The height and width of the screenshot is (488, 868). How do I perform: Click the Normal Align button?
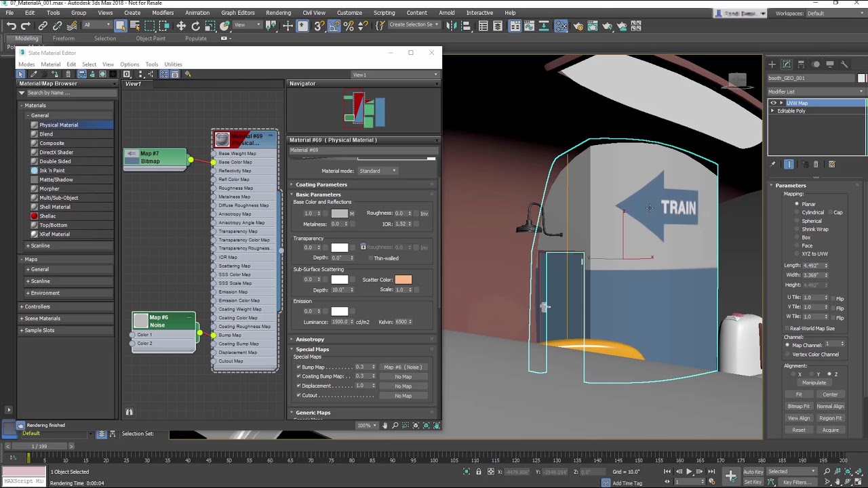point(830,406)
